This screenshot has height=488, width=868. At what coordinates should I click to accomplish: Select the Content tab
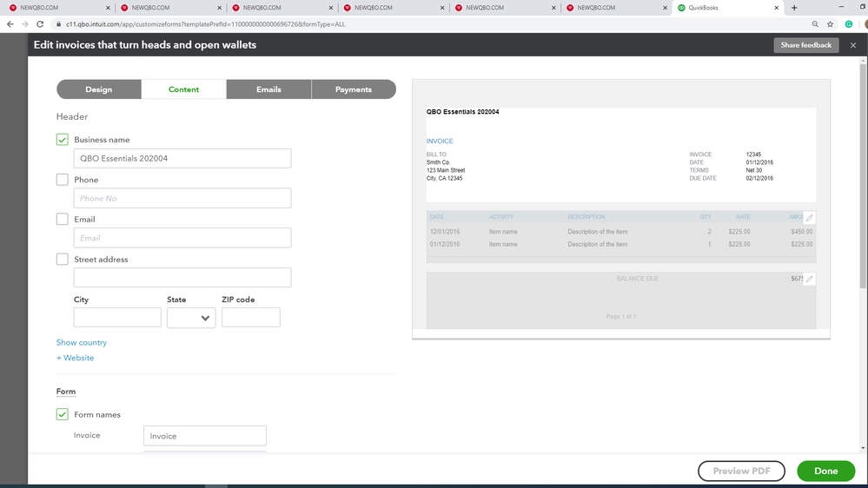click(184, 89)
